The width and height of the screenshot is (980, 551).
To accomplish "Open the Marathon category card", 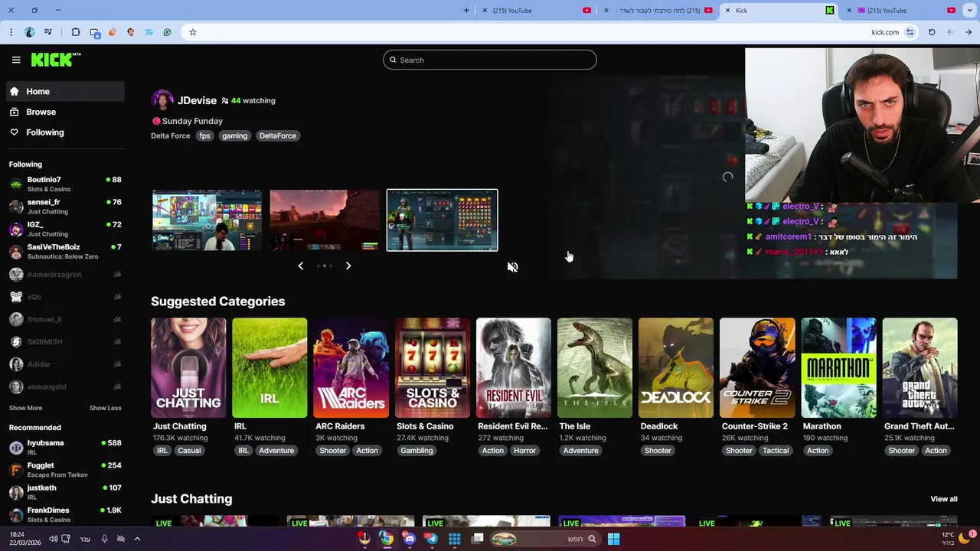I will (838, 368).
